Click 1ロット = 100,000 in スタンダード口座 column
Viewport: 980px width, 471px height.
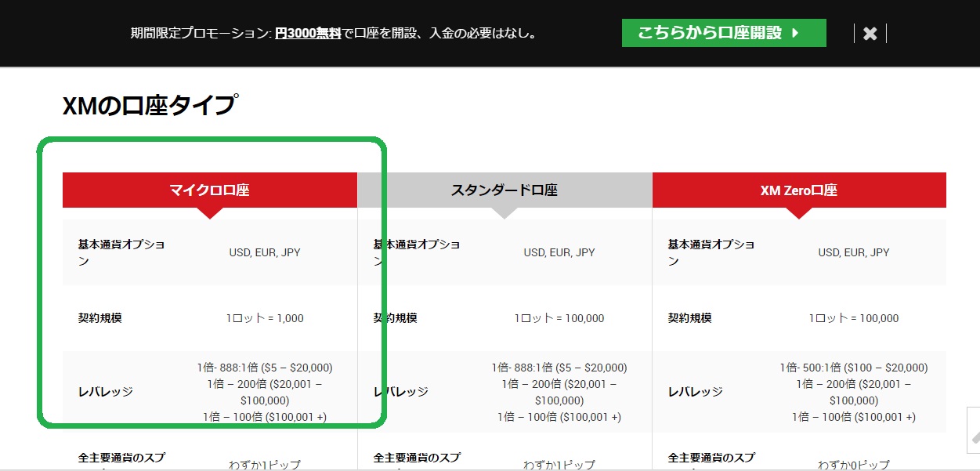point(559,318)
